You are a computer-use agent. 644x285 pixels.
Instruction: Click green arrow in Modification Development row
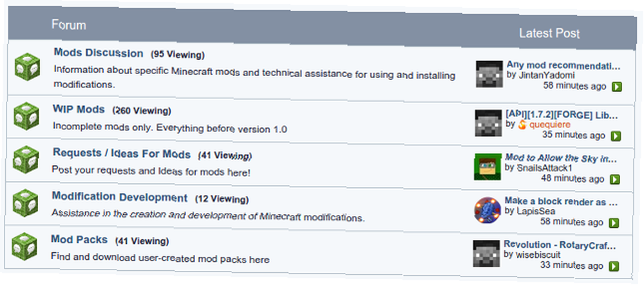tap(614, 223)
